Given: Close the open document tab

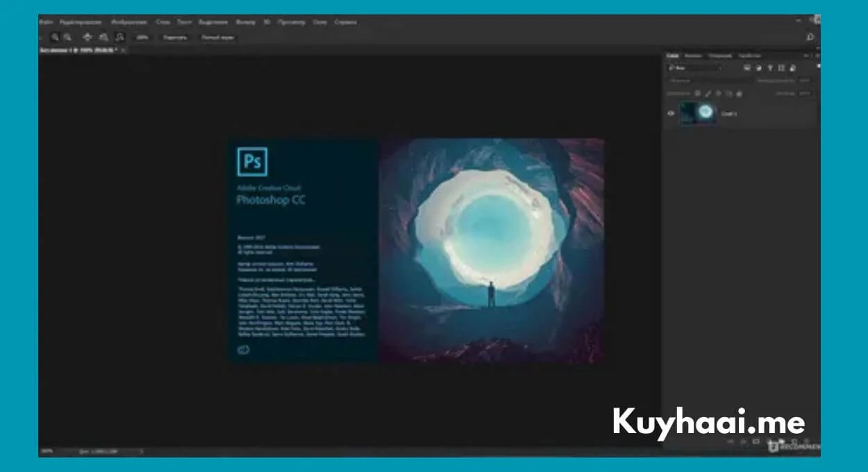Looking at the screenshot, I should [124, 51].
